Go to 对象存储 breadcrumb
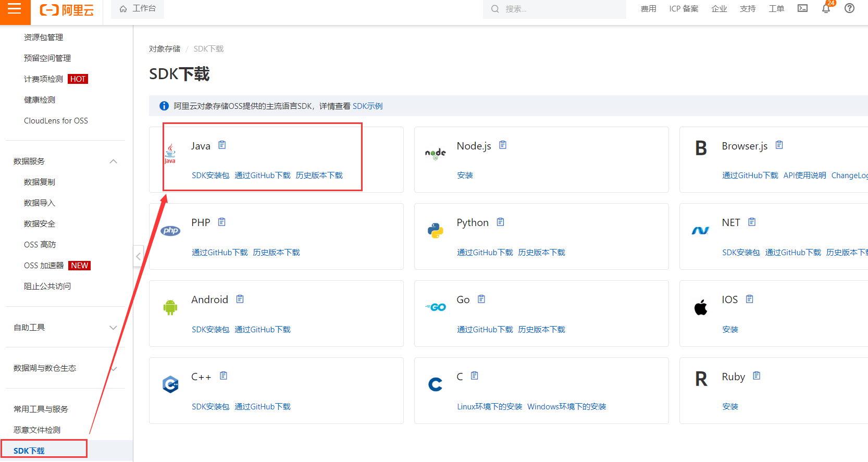868x462 pixels. click(x=165, y=48)
